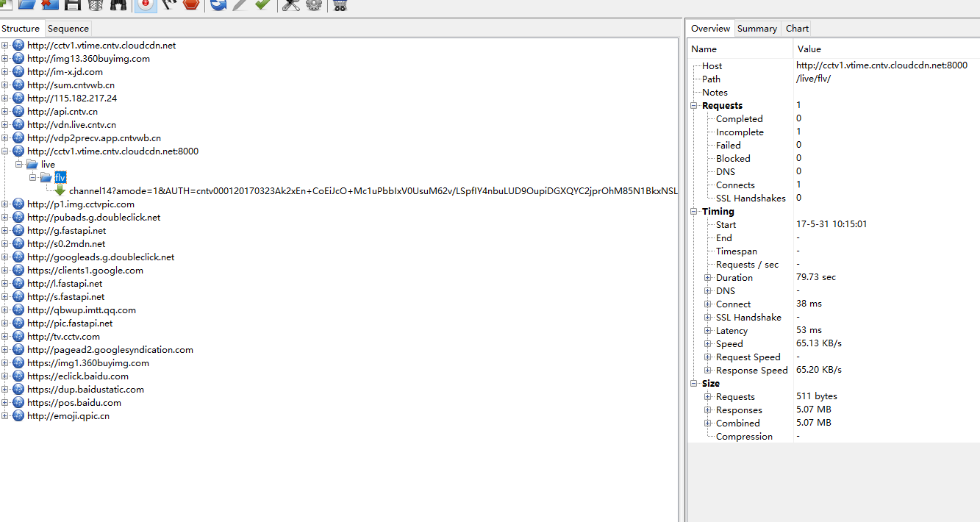
Task: Select http://pagead2.googlesyndication.com host
Action: [x=110, y=350]
